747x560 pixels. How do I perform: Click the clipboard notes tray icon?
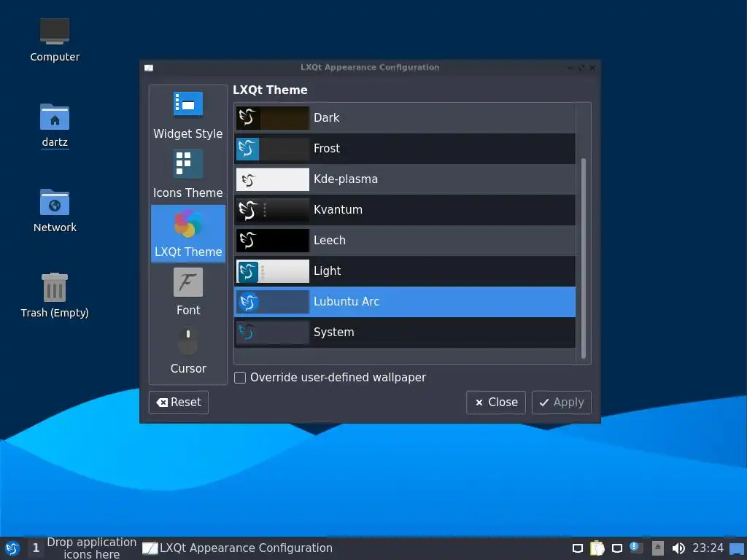click(597, 548)
